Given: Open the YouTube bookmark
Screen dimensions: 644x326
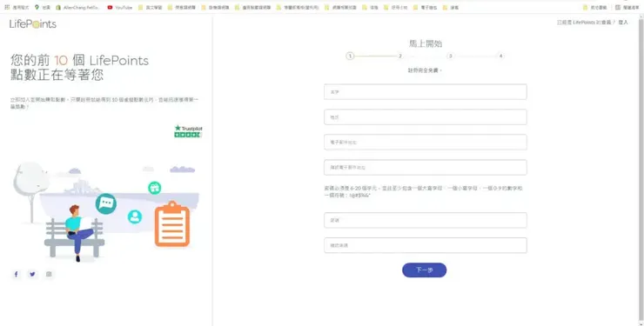Looking at the screenshot, I should pos(119,7).
